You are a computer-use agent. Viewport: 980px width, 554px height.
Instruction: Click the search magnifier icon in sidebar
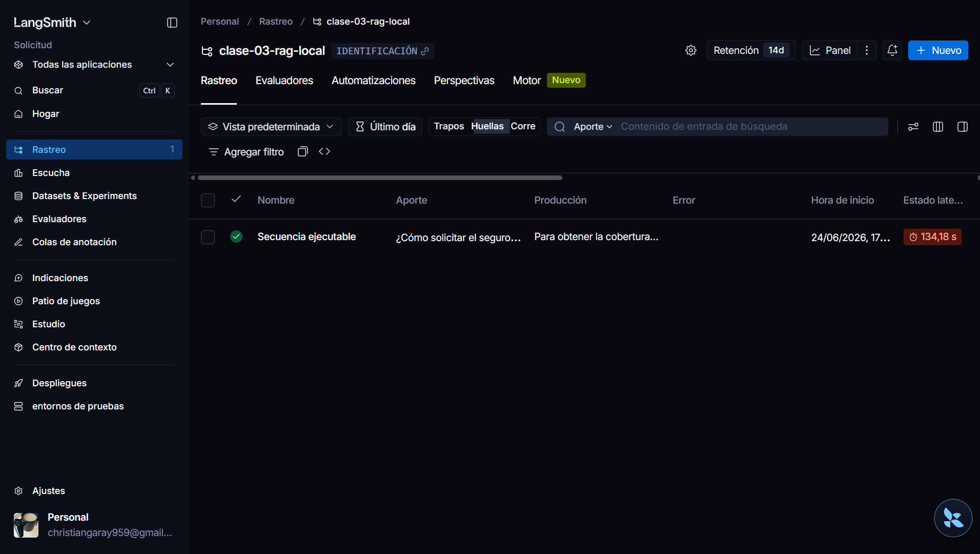pyautogui.click(x=18, y=91)
